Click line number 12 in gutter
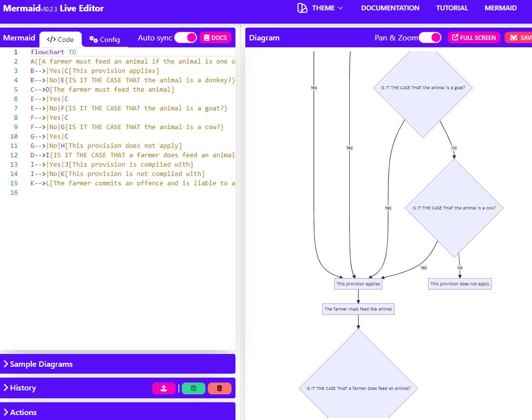532x420 pixels. 14,155
